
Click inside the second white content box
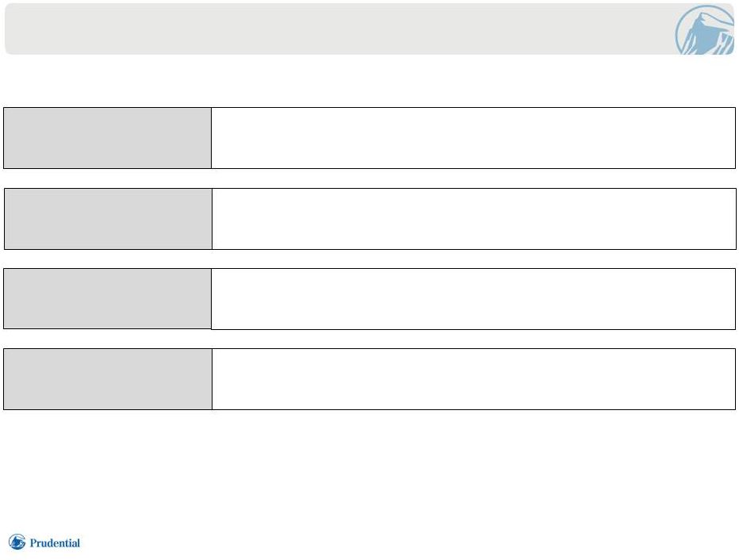pos(474,219)
